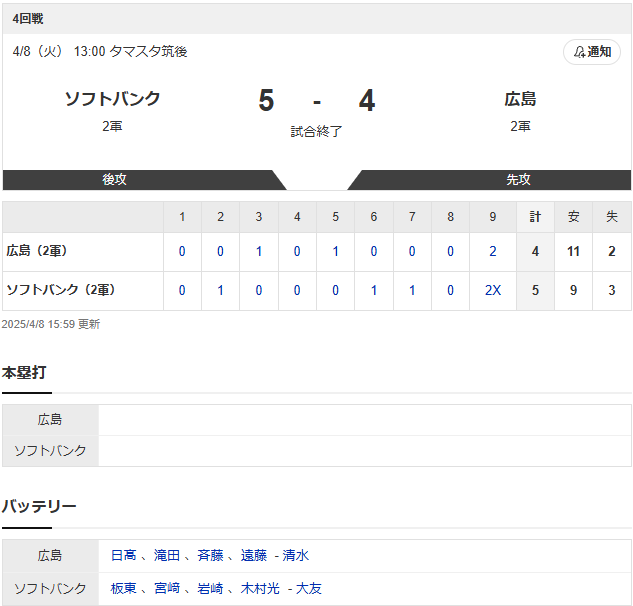Click the game date 4/8（火）13:00 タマスタ筑後
This screenshot has height=606, width=633.
(x=100, y=52)
